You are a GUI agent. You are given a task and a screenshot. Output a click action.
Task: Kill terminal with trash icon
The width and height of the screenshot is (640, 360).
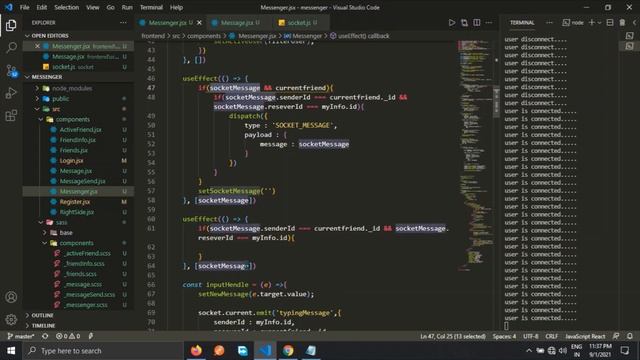point(622,22)
